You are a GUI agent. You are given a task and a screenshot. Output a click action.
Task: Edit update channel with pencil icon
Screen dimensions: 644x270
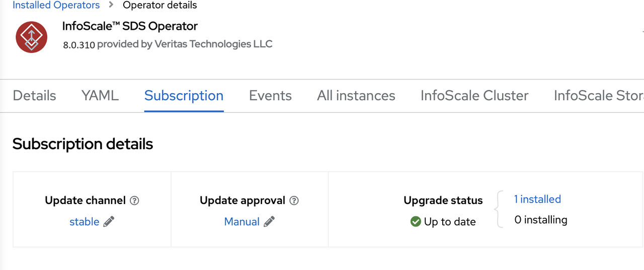point(109,222)
